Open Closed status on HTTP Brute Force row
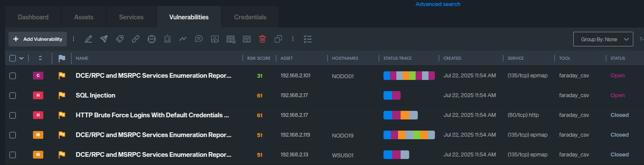 coord(620,115)
